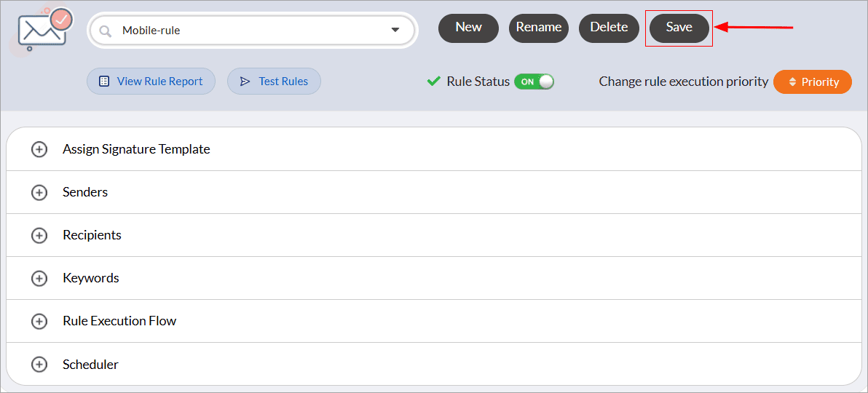Click the report icon in View Rule Report
Viewport: 868px width, 393px height.
104,82
